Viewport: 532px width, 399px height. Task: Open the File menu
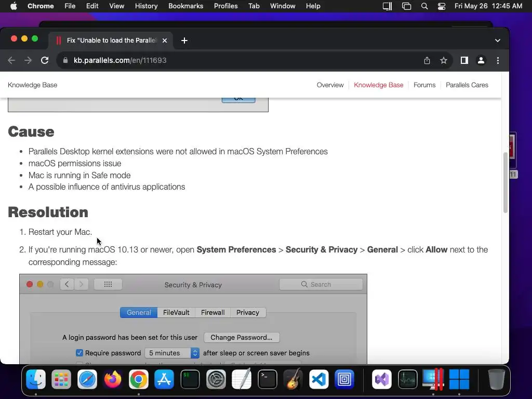pos(70,6)
